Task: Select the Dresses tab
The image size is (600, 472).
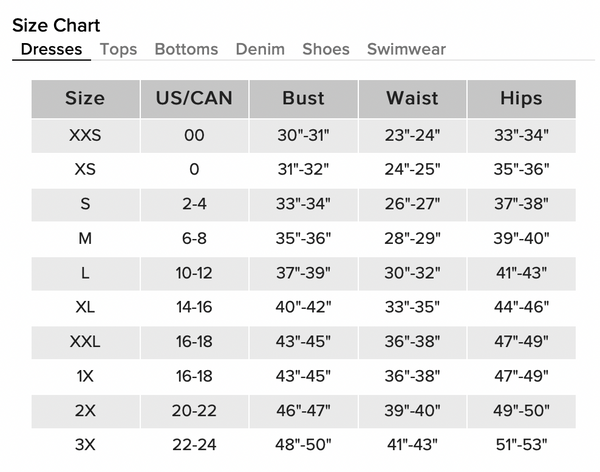Action: [x=51, y=49]
